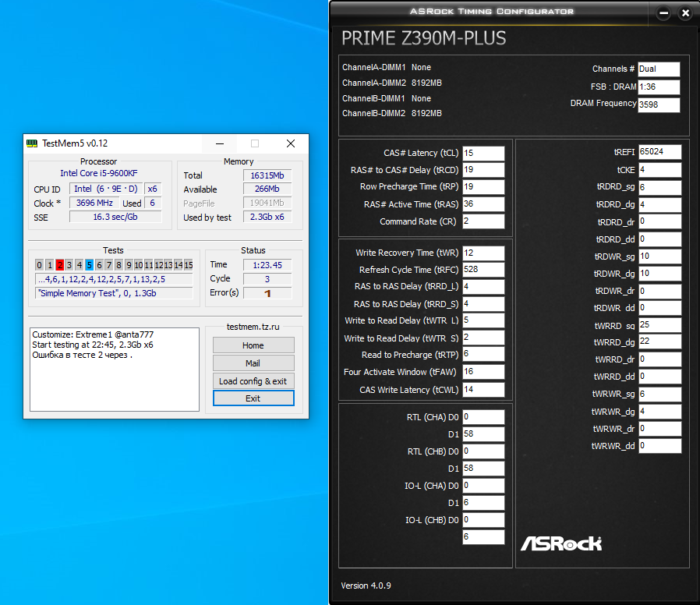This screenshot has height=605, width=700.
Task: Click the "Simple Memory Test", 0, 1.3Gb line
Action: click(114, 293)
